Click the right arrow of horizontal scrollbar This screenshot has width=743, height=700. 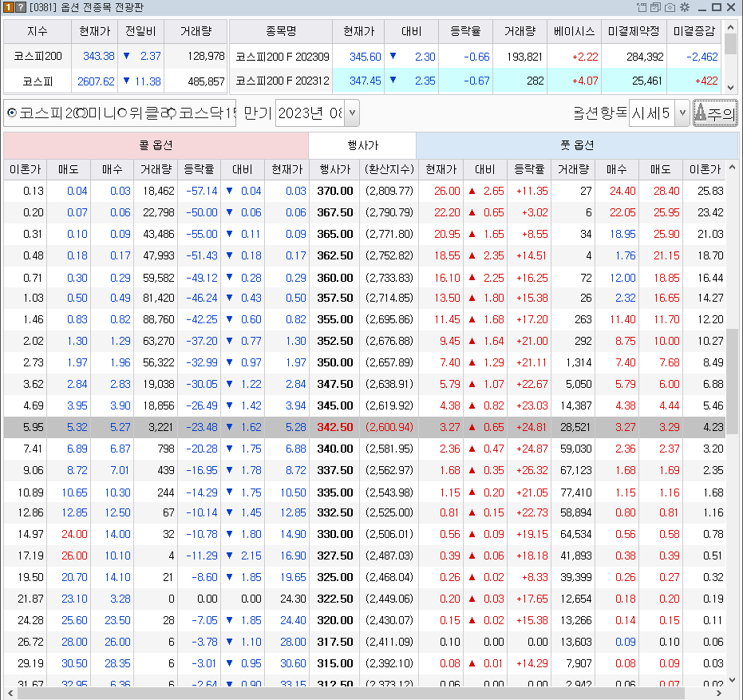718,694
